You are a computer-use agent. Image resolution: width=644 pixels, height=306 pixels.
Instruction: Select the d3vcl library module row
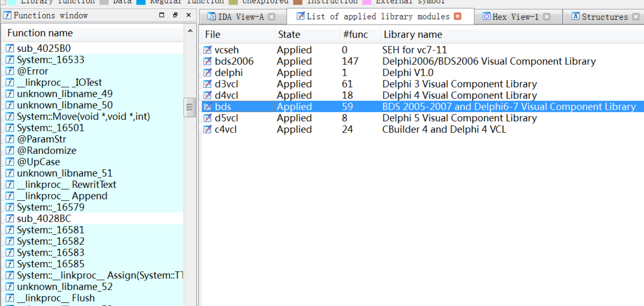coord(422,84)
